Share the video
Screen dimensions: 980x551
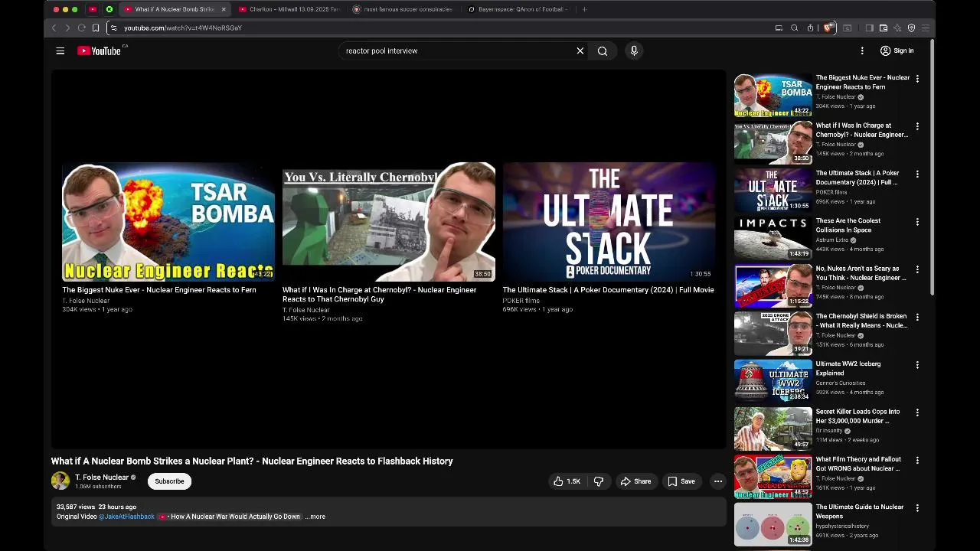(x=635, y=481)
